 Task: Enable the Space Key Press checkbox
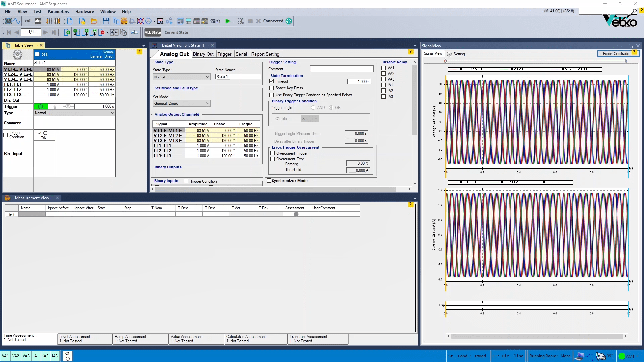(x=272, y=88)
